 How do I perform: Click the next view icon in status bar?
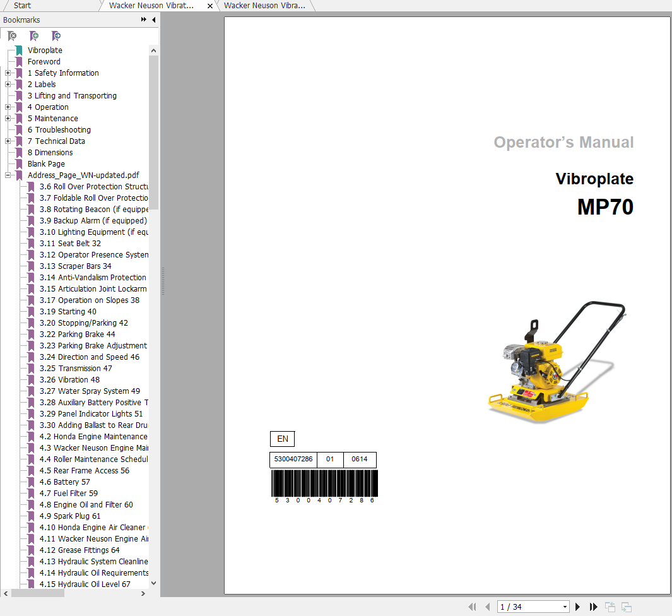pyautogui.click(x=627, y=607)
